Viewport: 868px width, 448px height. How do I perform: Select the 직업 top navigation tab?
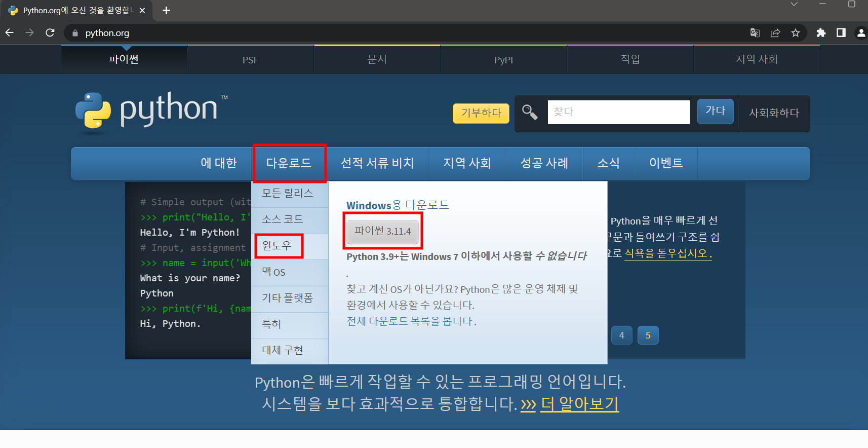[630, 59]
